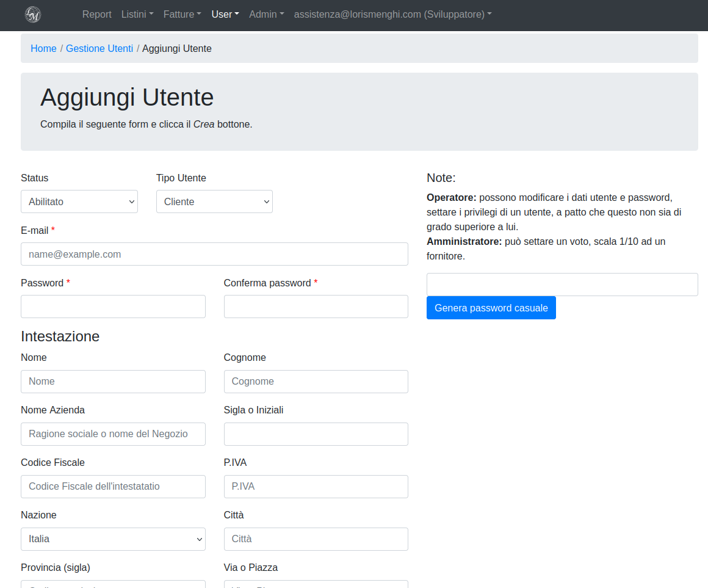Open the Nazione select dropdown
The height and width of the screenshot is (588, 708).
click(113, 539)
